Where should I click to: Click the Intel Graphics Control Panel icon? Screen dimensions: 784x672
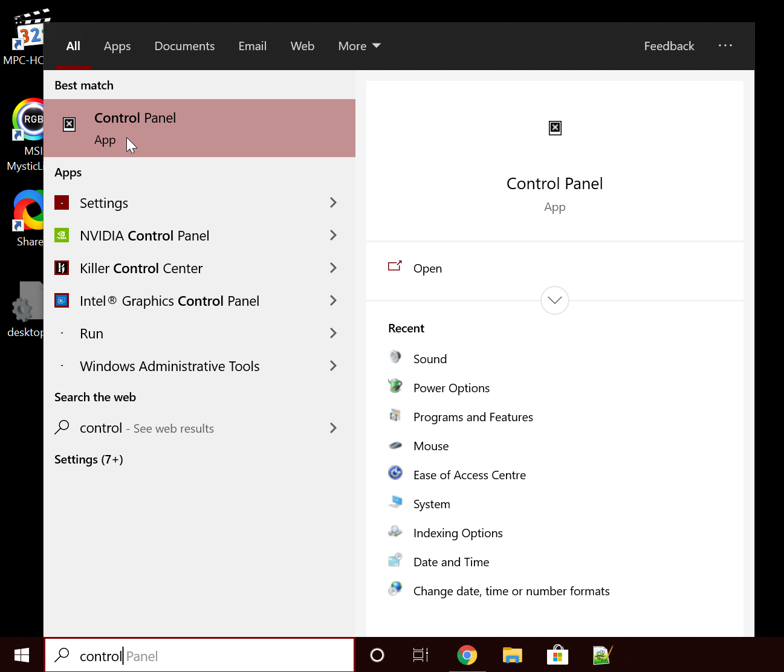click(62, 300)
